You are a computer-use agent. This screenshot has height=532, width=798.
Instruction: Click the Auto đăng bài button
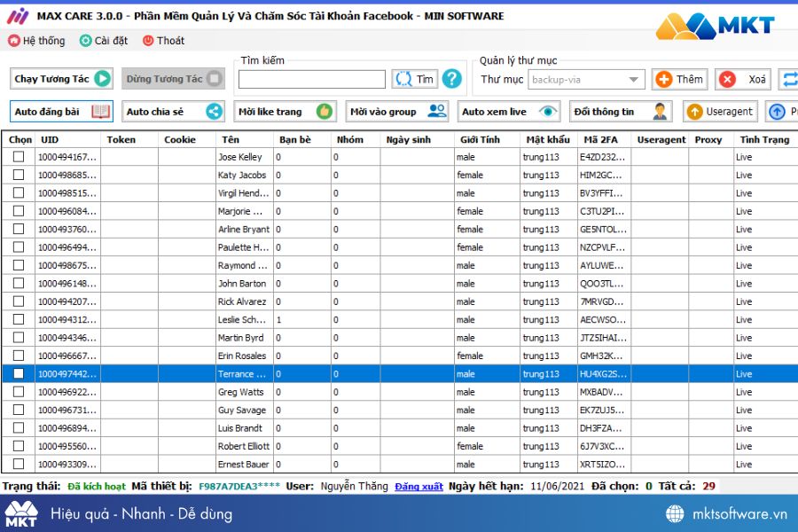pyautogui.click(x=61, y=112)
